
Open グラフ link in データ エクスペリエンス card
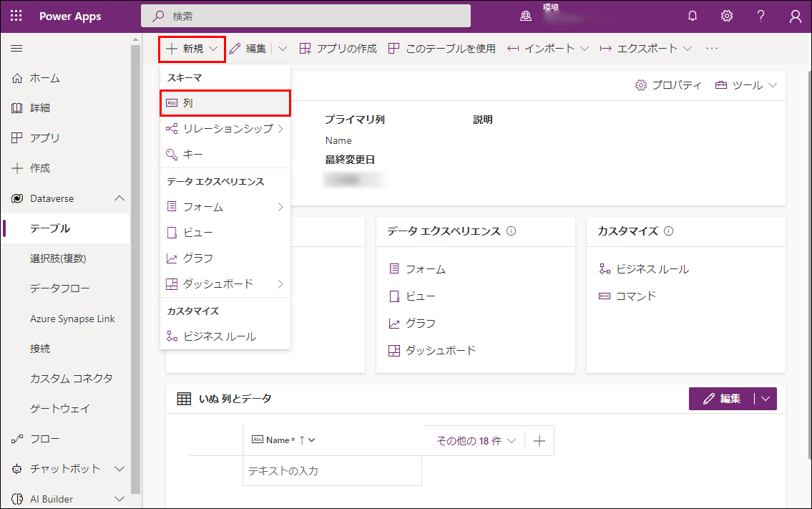pyautogui.click(x=412, y=324)
